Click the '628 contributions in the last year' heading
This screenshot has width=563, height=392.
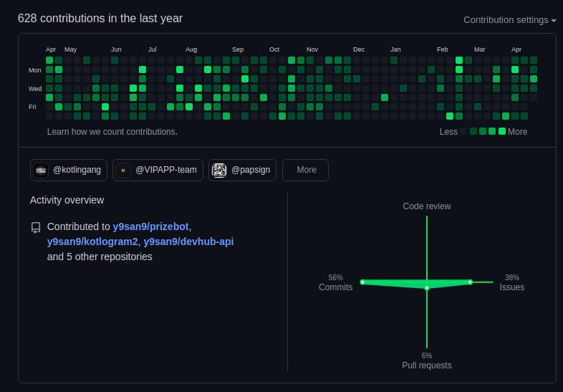tap(100, 19)
